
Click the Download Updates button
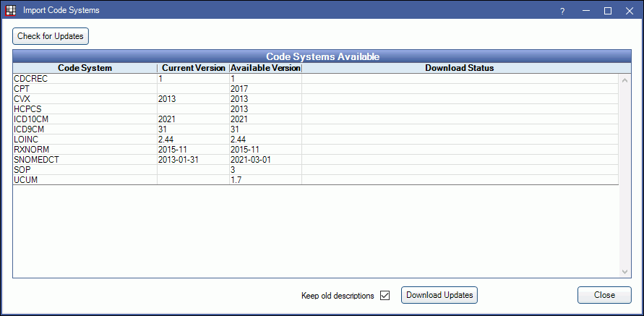coord(439,295)
